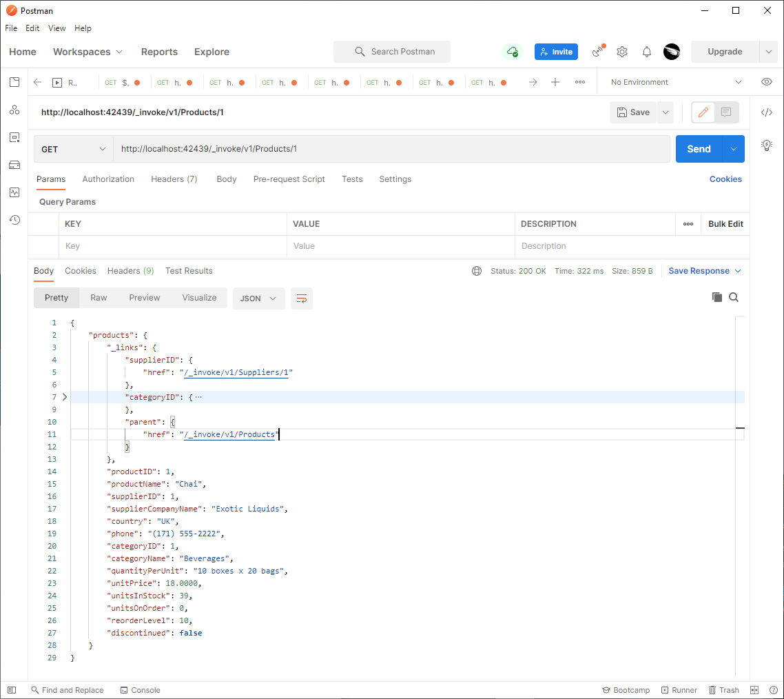
Task: Toggle the left sidebar visibility
Action: click(x=11, y=690)
